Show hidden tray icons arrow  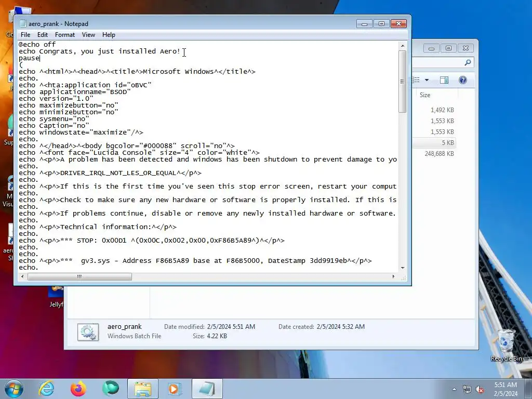coord(454,389)
